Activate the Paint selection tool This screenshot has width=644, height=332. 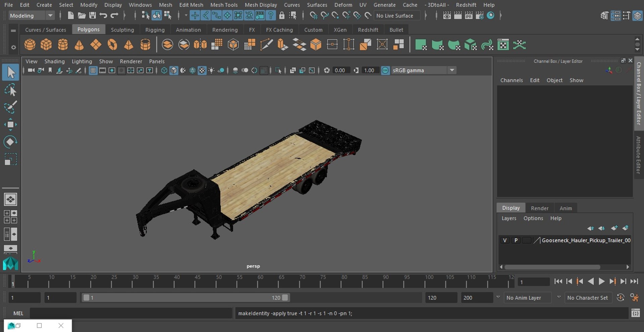tap(10, 107)
